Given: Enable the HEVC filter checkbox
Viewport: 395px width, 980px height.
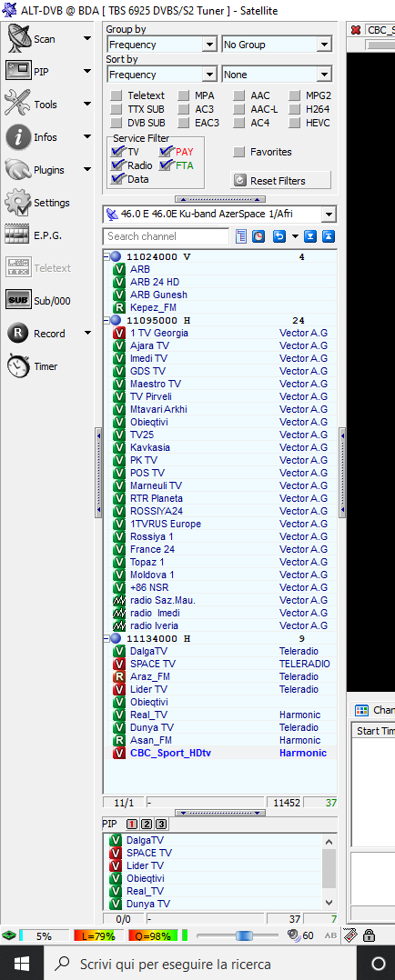Looking at the screenshot, I should pos(295,123).
